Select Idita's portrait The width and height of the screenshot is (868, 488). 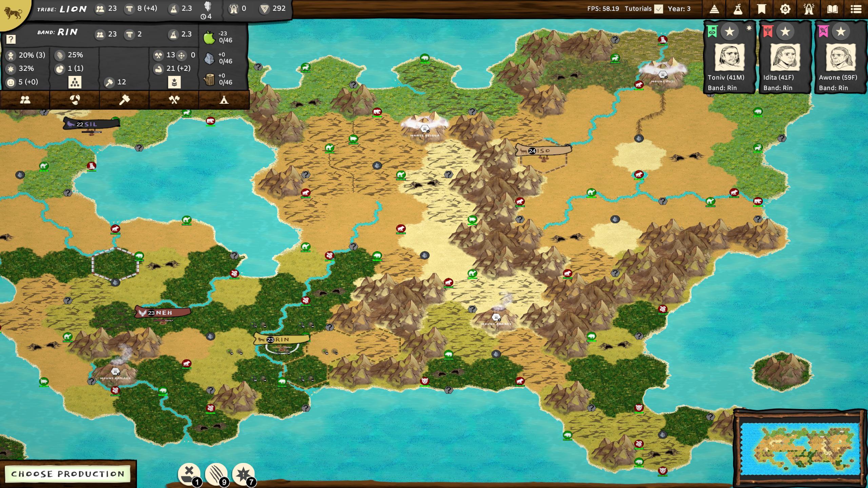tap(785, 58)
